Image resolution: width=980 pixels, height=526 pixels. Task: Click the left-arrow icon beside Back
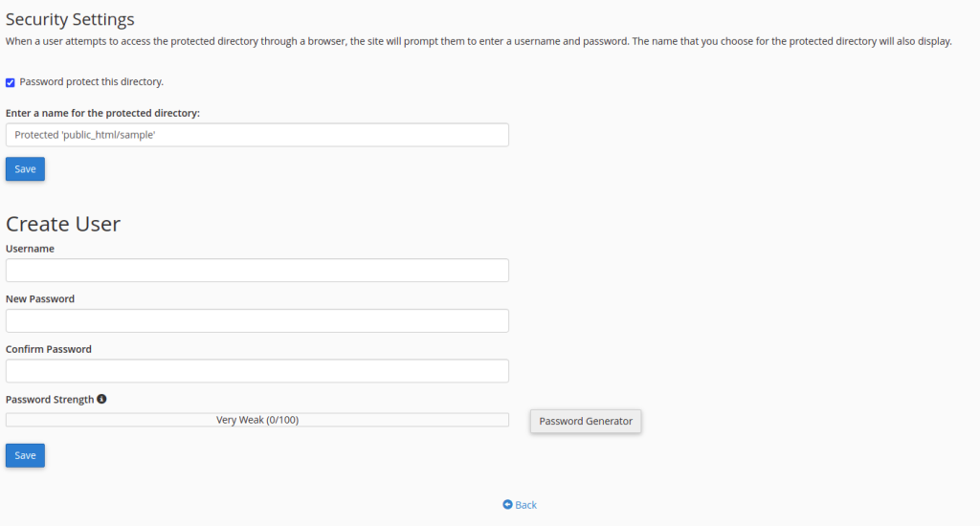[507, 505]
